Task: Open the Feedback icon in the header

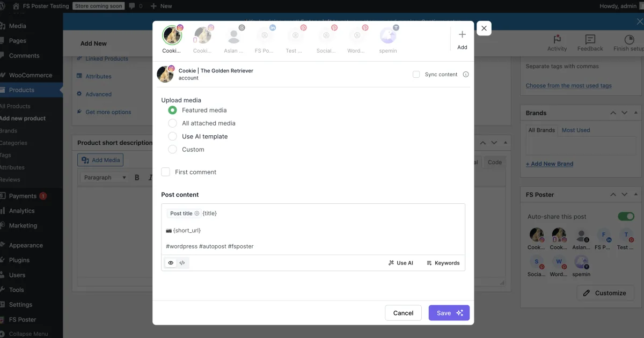Action: [590, 43]
